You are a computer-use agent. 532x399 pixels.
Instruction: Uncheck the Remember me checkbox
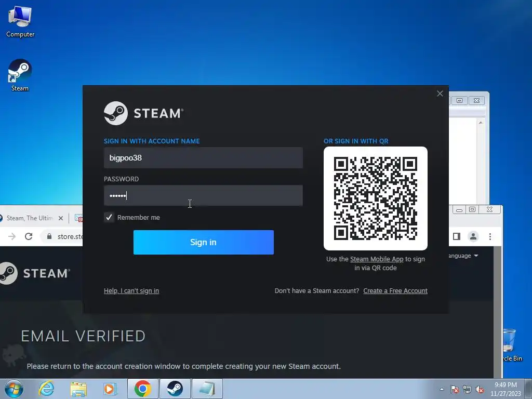click(109, 218)
